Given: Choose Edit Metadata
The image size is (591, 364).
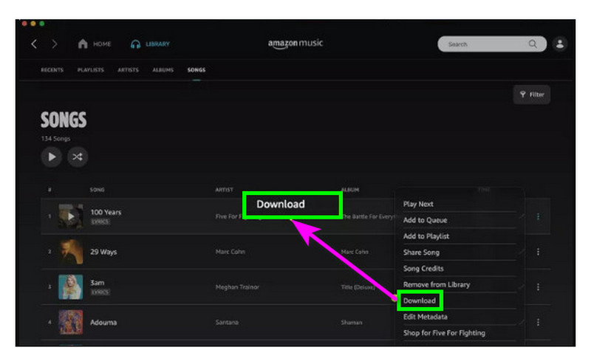Looking at the screenshot, I should 426,317.
